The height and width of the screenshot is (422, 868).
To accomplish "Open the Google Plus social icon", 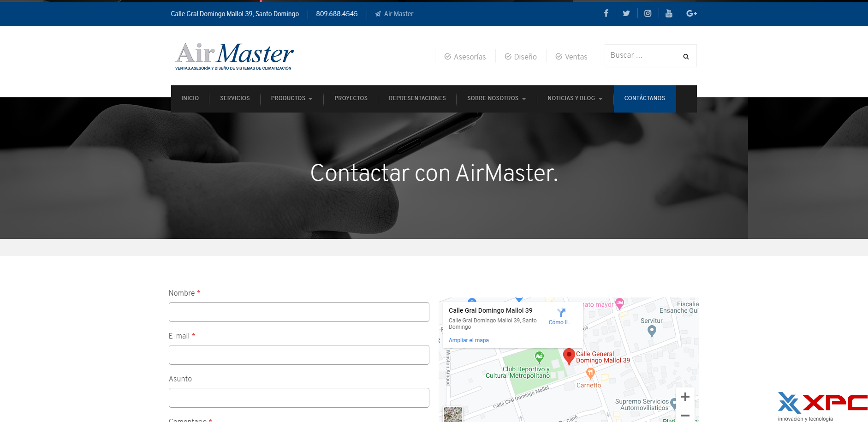I will pos(691,13).
